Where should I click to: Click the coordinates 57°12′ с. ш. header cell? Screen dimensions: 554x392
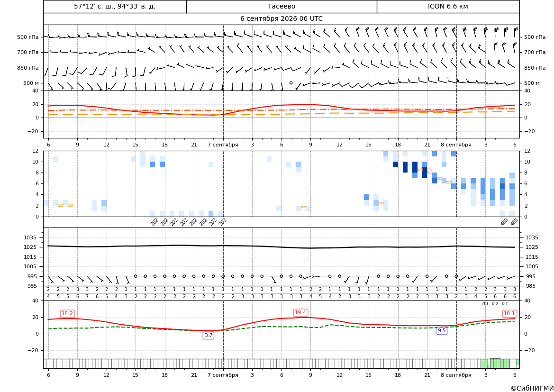coord(115,6)
